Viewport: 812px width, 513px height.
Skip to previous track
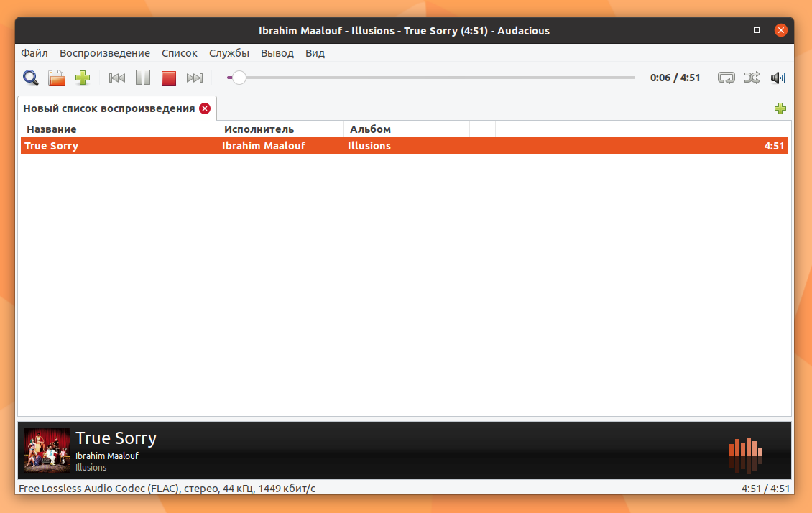tap(117, 78)
